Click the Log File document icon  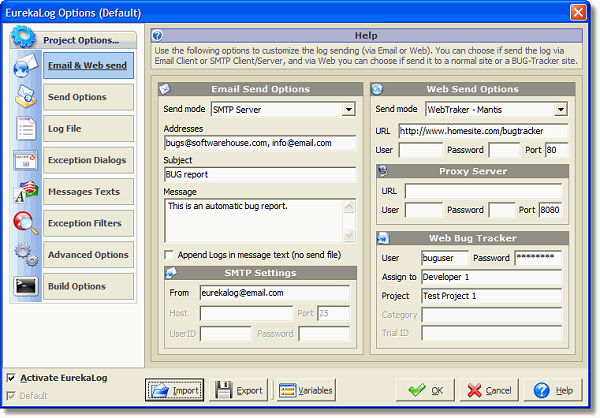point(26,128)
